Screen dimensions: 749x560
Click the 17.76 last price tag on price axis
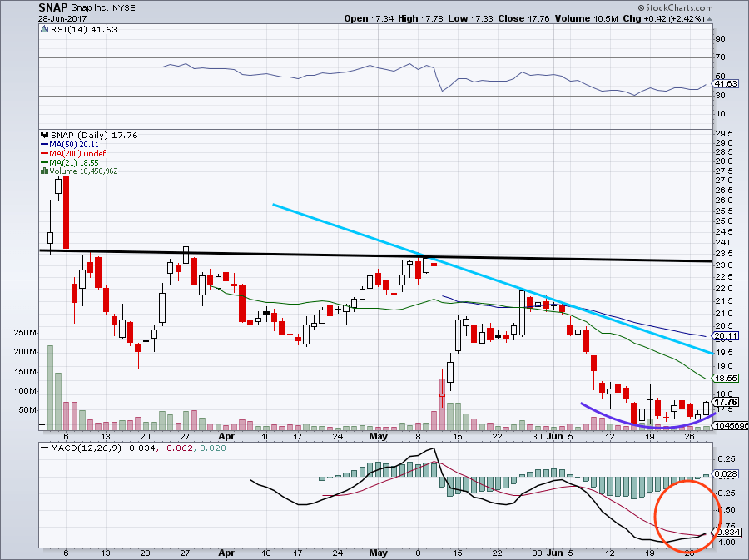(x=727, y=402)
